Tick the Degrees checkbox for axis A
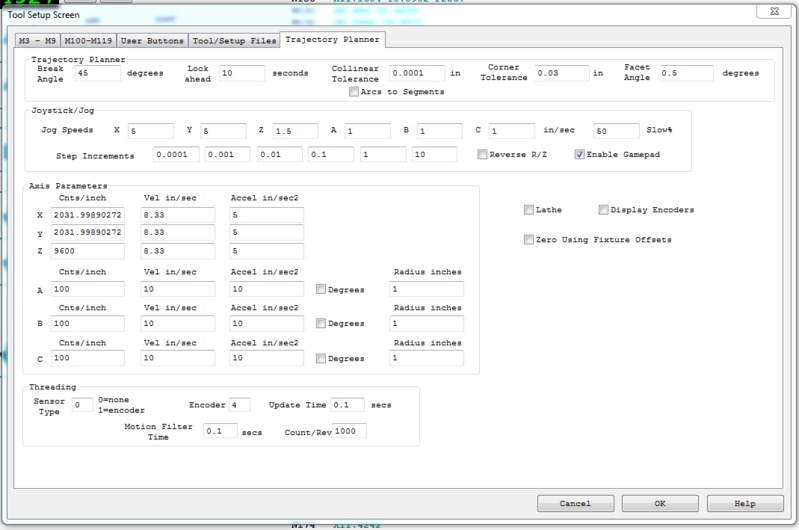This screenshot has height=530, width=799. (320, 289)
